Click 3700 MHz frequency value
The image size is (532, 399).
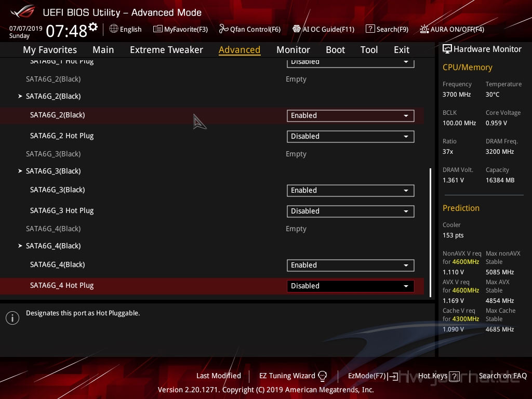(x=456, y=95)
